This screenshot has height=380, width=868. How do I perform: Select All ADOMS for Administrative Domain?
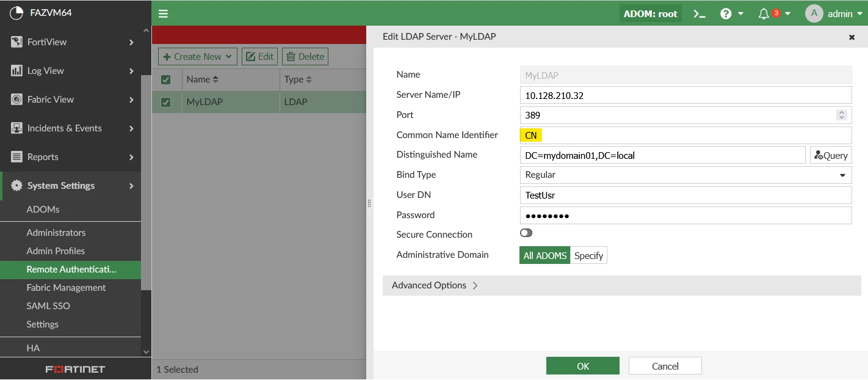pos(545,255)
